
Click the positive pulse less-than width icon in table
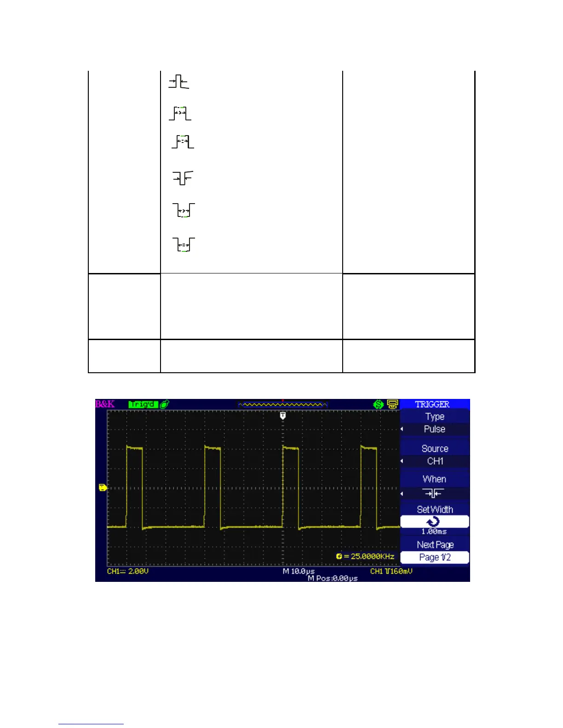click(x=178, y=82)
